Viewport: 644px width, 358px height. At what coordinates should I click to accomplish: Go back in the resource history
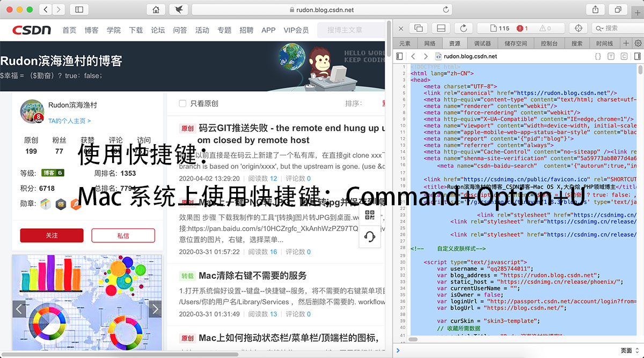coord(413,56)
